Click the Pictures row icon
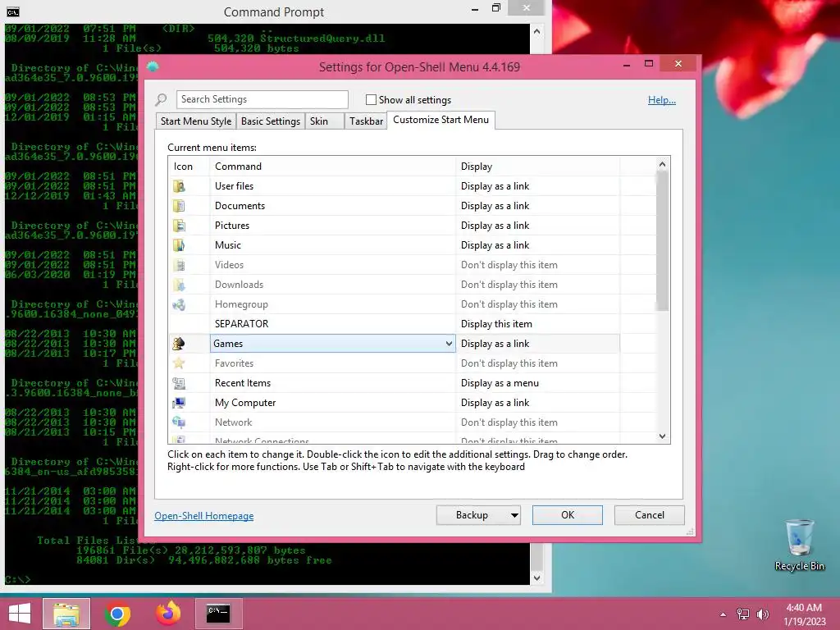The image size is (840, 630). click(x=179, y=226)
